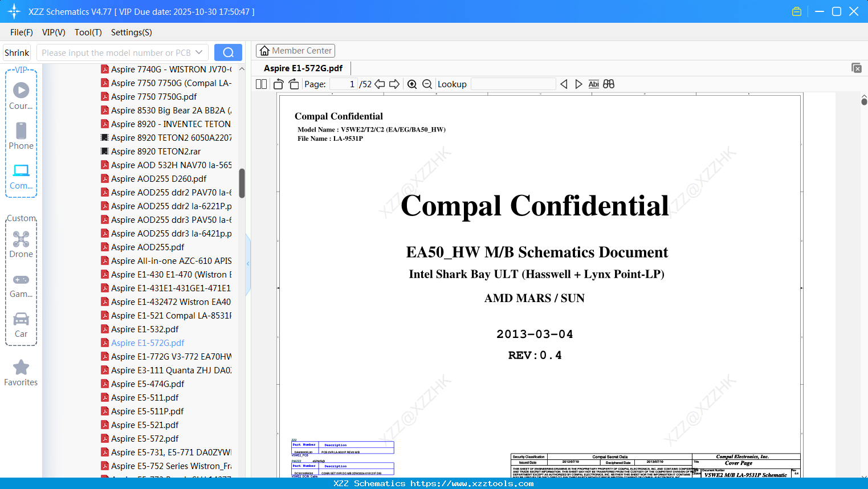
Task: Open the Phone category in the sidebar
Action: 21,136
